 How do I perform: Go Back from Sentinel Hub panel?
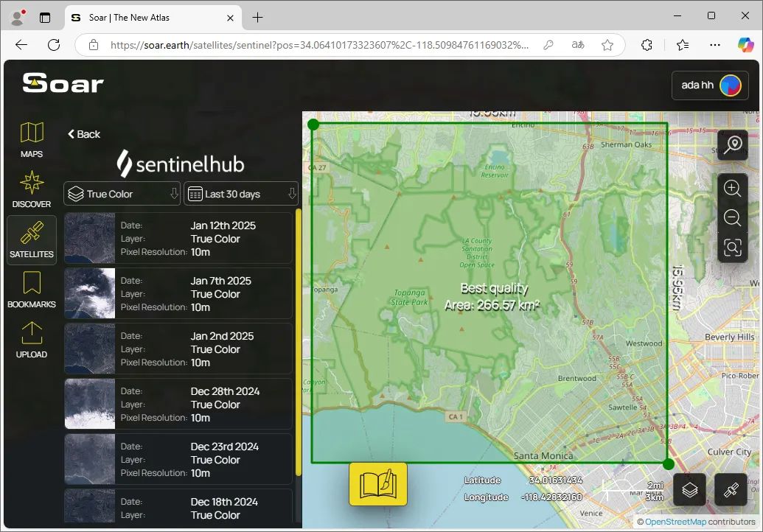84,134
